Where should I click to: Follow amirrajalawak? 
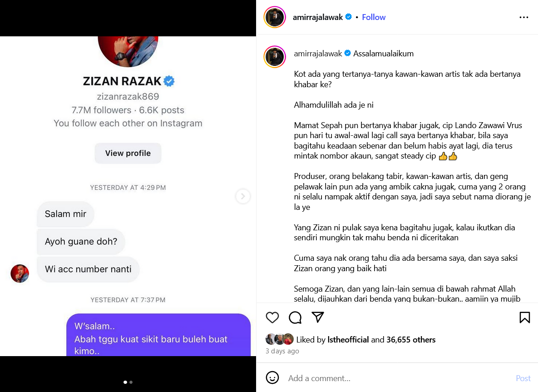tap(374, 17)
